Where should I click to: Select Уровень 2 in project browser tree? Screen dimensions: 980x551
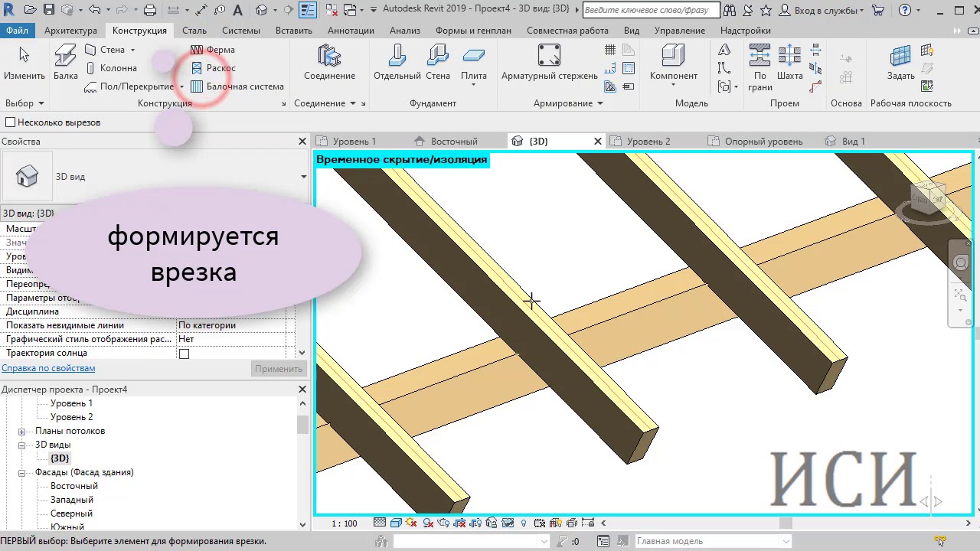click(x=71, y=417)
